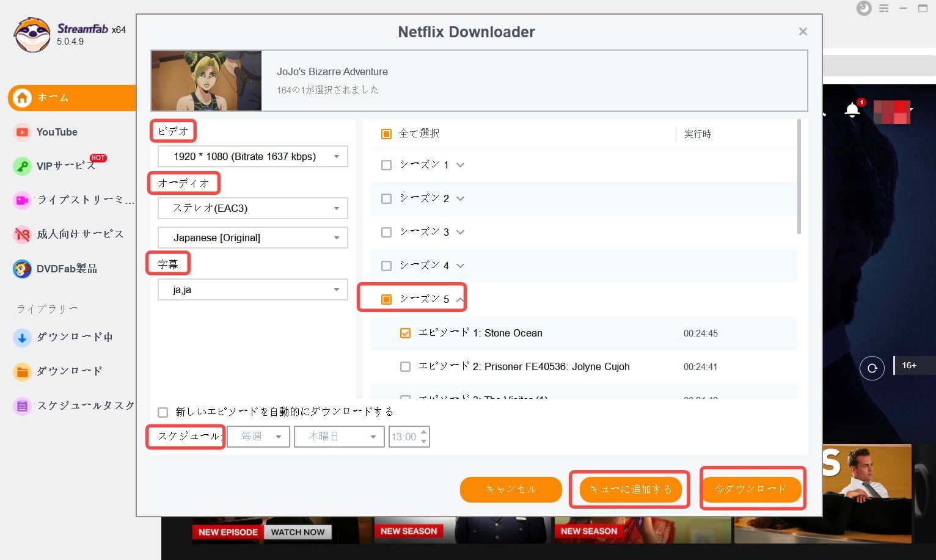The width and height of the screenshot is (936, 560).
Task: Open schedule weekday Thursday dropdown
Action: (x=339, y=437)
